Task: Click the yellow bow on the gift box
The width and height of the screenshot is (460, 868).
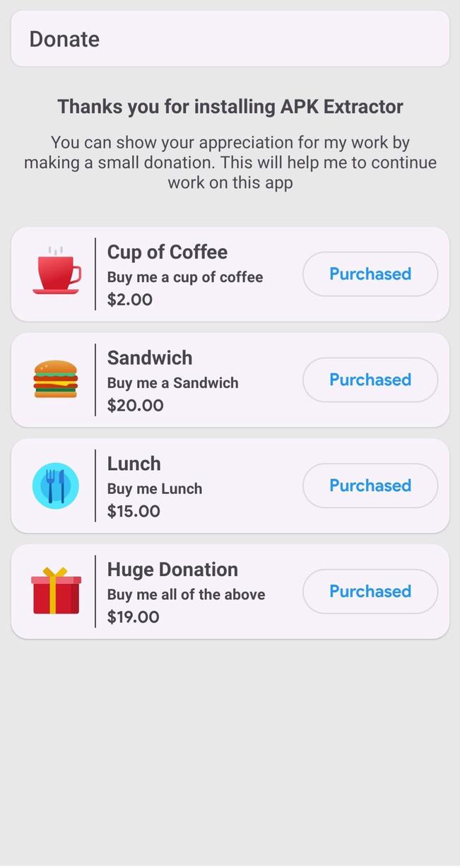Action: pyautogui.click(x=56, y=571)
